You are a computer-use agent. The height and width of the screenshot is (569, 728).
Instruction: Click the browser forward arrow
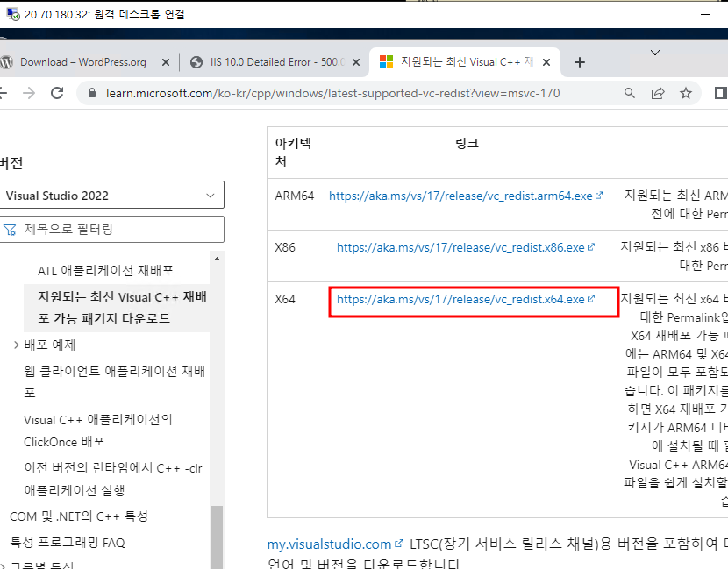29,93
